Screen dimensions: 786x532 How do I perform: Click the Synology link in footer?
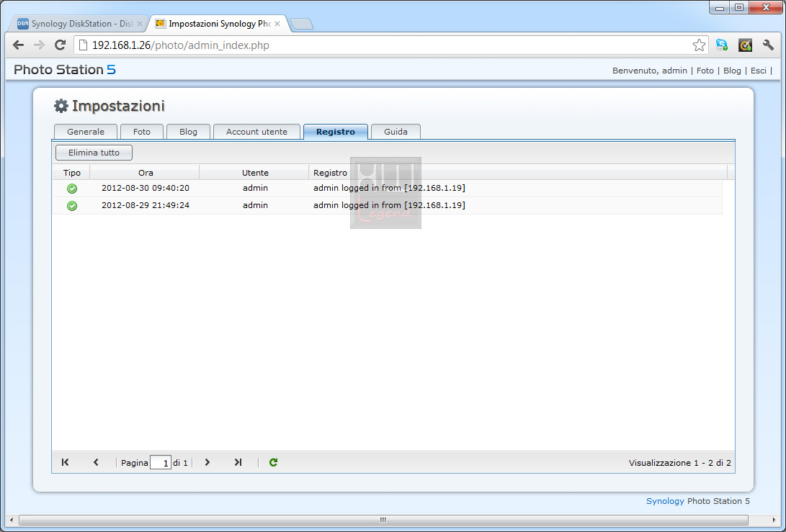pyautogui.click(x=665, y=501)
